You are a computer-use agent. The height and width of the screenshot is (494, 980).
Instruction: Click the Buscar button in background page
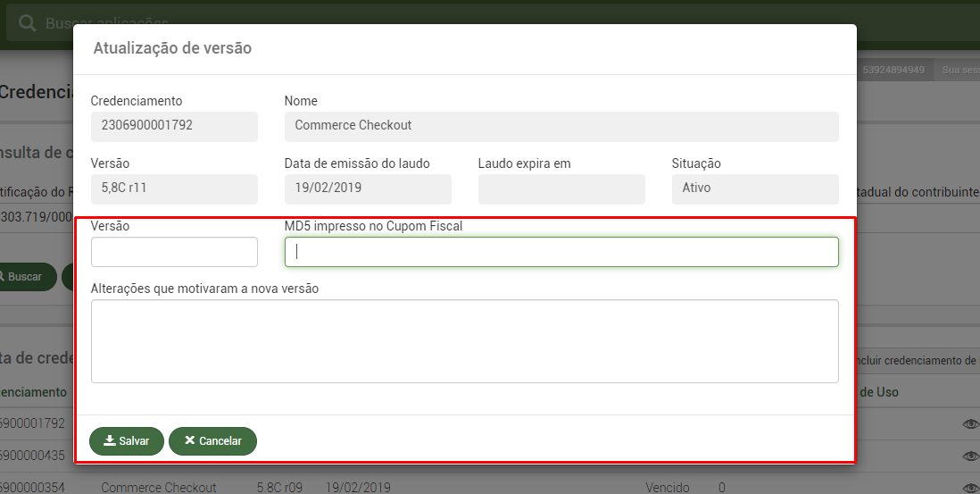[29, 276]
